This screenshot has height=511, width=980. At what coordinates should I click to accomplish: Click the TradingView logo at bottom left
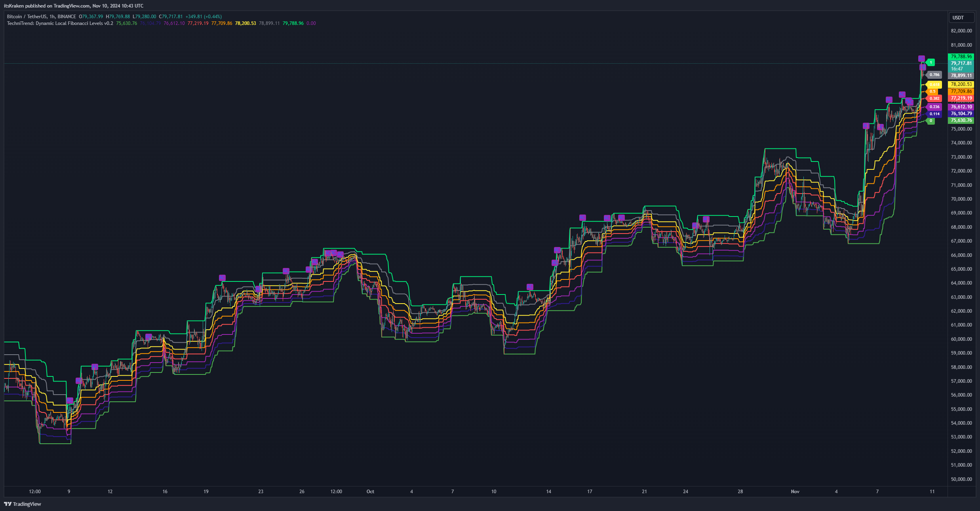23,504
